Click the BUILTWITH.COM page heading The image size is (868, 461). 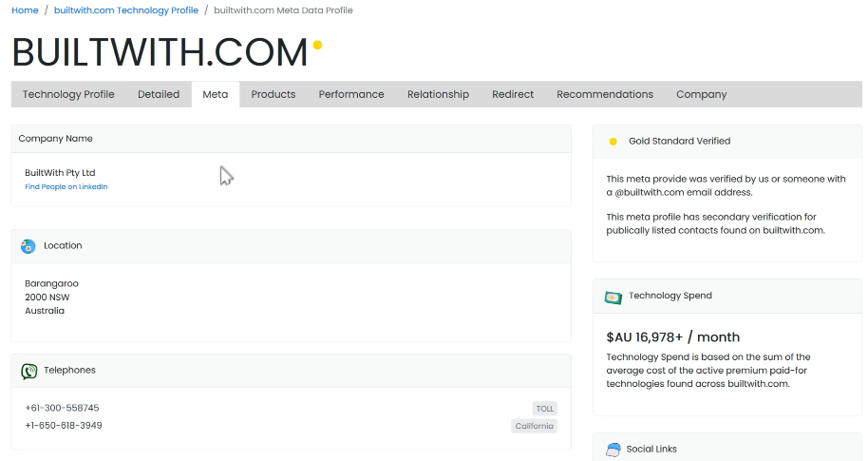point(160,52)
